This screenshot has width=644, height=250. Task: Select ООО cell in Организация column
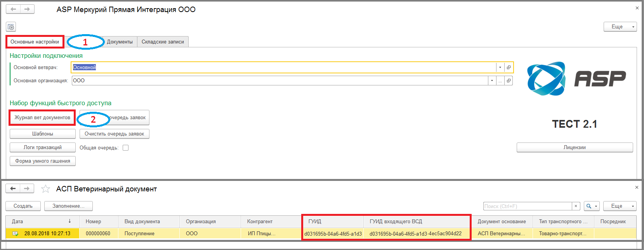(210, 233)
